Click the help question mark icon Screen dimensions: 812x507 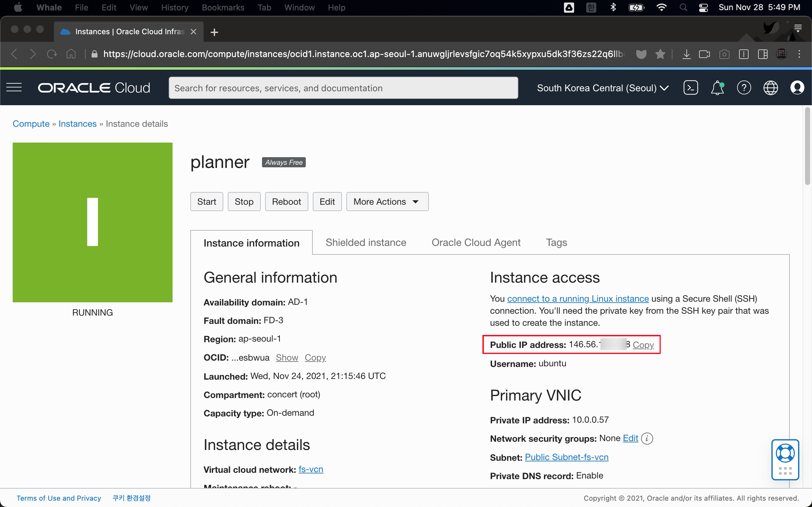tap(743, 88)
